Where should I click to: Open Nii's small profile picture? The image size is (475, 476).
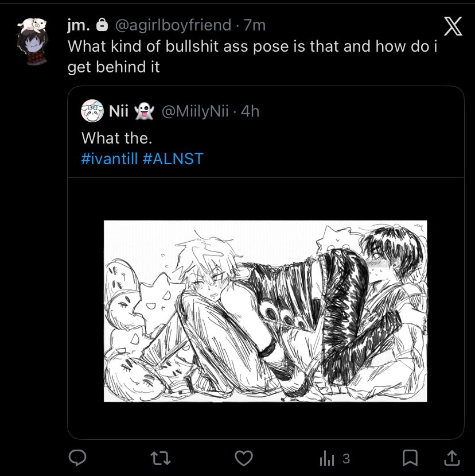coord(92,111)
